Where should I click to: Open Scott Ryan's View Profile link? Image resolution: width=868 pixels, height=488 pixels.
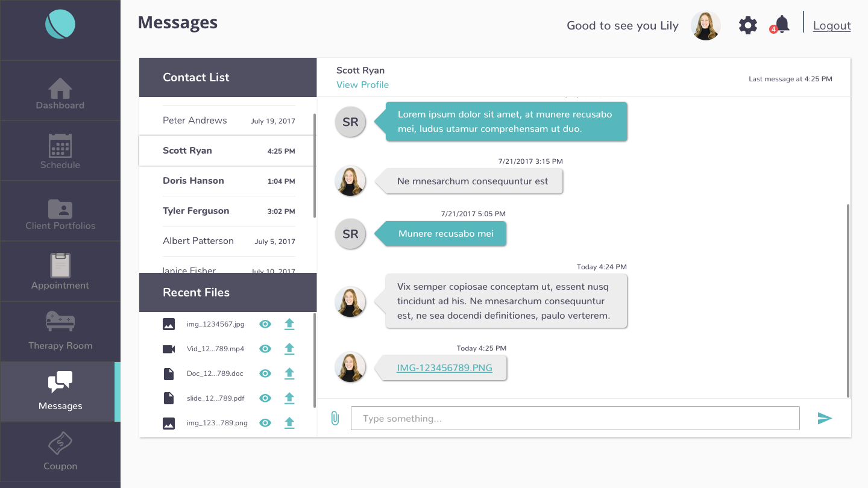(x=362, y=84)
